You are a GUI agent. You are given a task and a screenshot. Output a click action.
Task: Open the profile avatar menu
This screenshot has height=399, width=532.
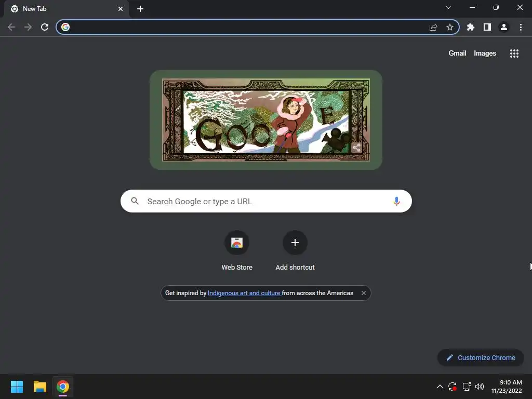[504, 27]
